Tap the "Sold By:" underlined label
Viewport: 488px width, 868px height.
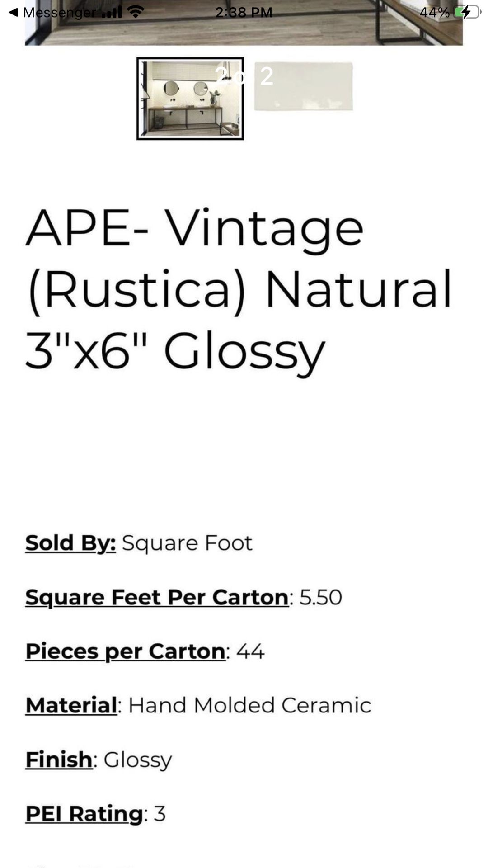point(70,543)
